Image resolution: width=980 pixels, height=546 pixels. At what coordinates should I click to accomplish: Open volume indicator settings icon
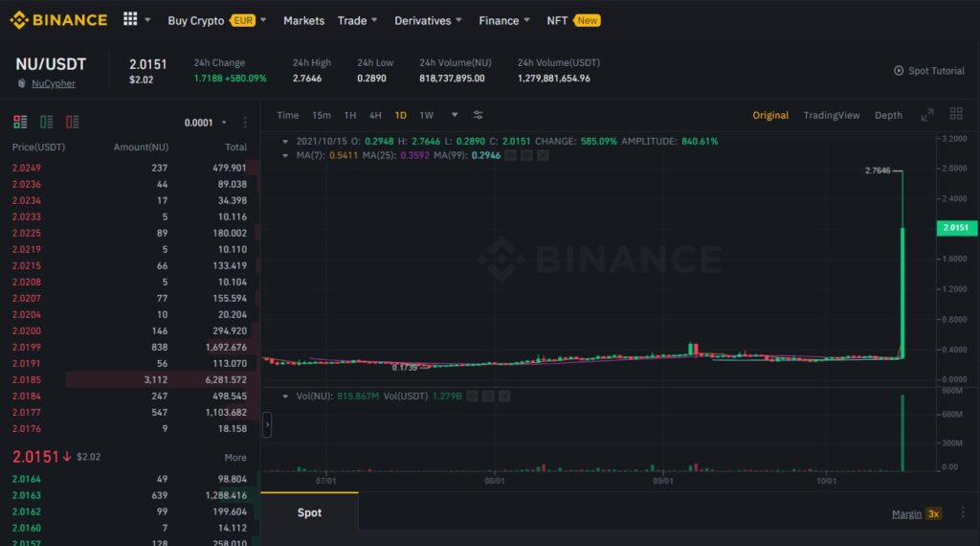(x=488, y=396)
